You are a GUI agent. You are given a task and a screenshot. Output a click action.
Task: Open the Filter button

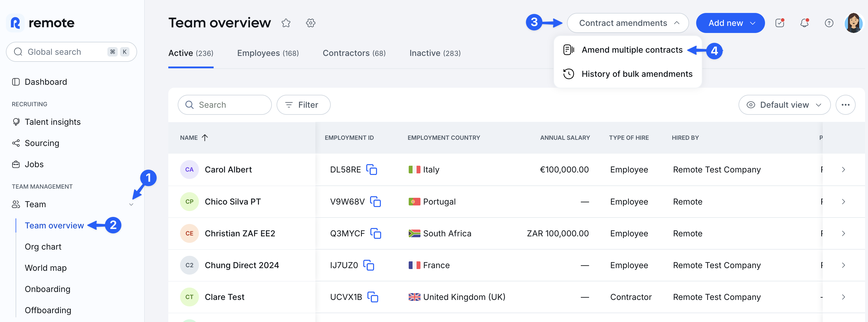pos(303,105)
